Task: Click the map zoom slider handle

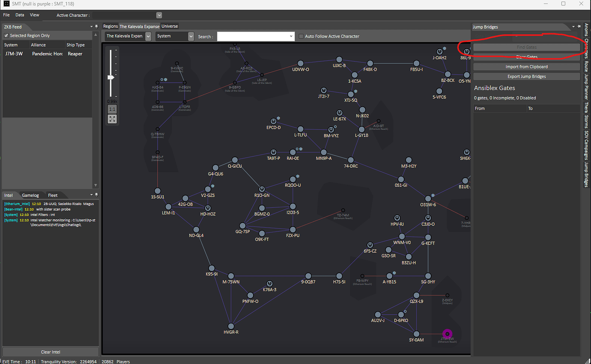Action: (111, 77)
